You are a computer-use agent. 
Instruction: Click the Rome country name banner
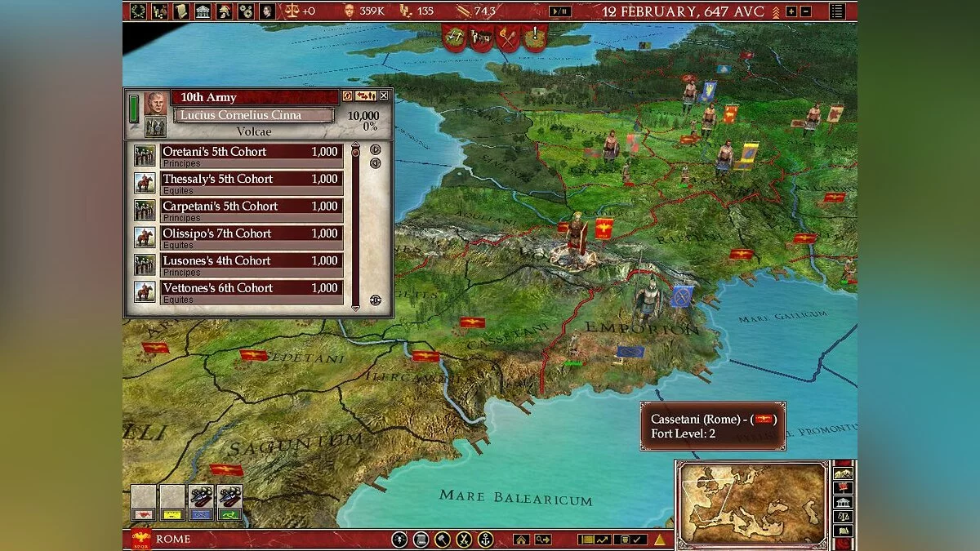point(172,539)
